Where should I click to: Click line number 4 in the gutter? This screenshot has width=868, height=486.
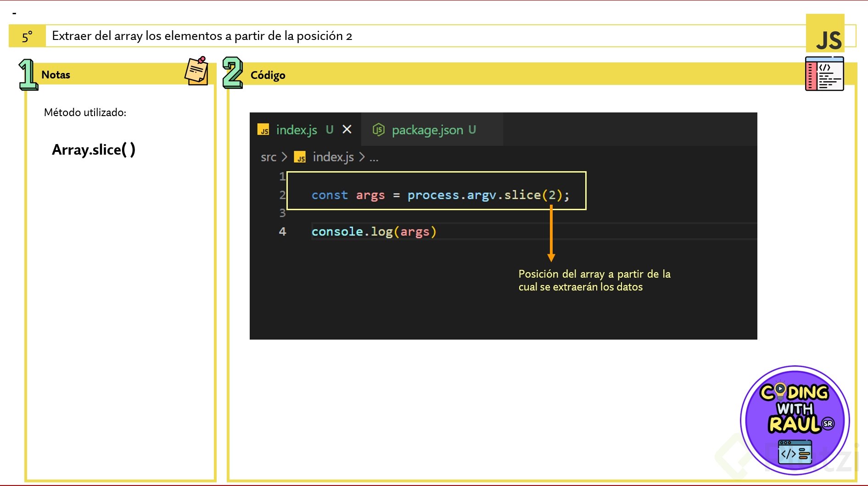282,232
